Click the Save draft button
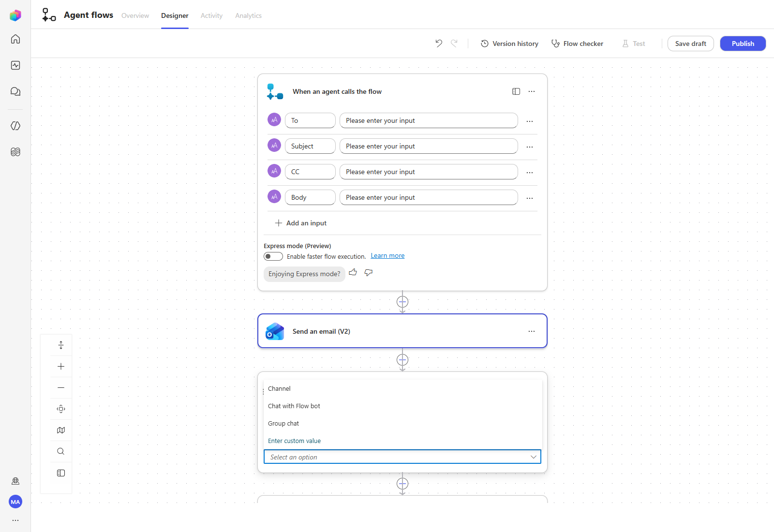Screen dimensions: 774x532 click(x=691, y=44)
